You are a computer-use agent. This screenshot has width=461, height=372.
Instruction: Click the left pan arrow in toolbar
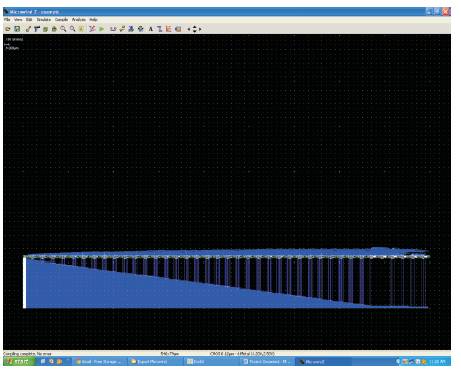(x=189, y=29)
